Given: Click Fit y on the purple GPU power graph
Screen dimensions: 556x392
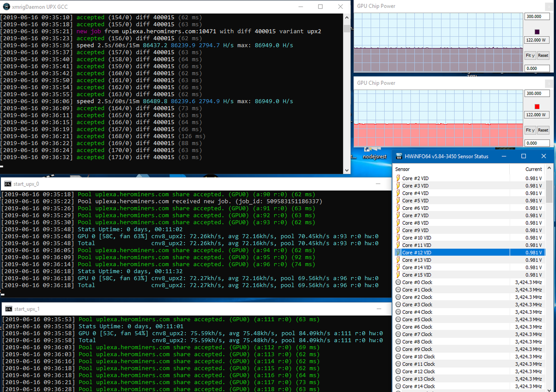Looking at the screenshot, I should [x=530, y=56].
